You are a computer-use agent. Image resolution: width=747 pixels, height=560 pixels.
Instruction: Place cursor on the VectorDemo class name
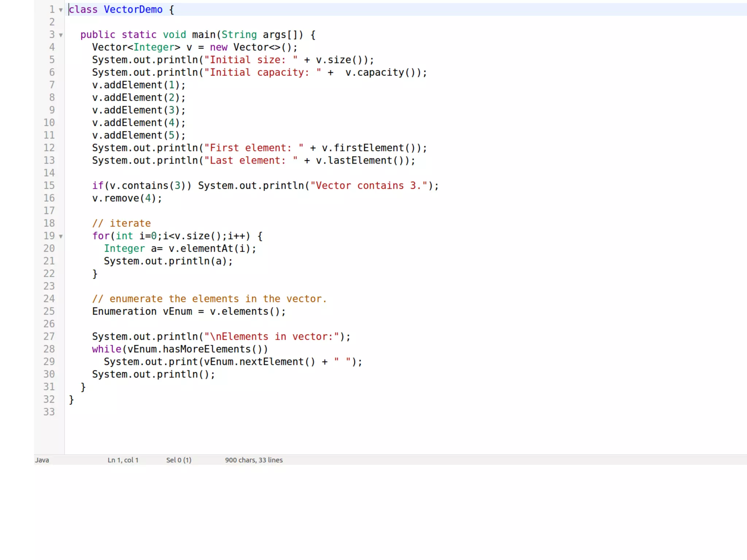click(x=133, y=9)
